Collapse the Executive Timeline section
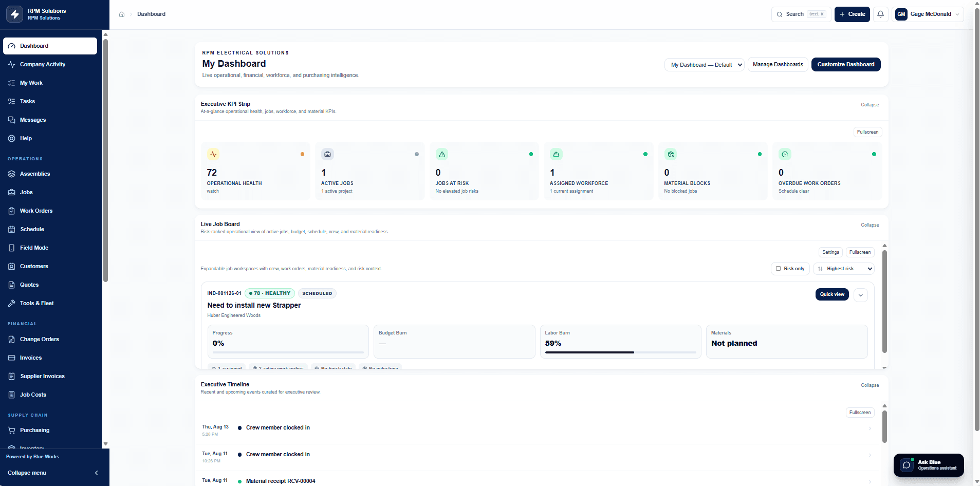This screenshot has width=980, height=486. click(870, 385)
